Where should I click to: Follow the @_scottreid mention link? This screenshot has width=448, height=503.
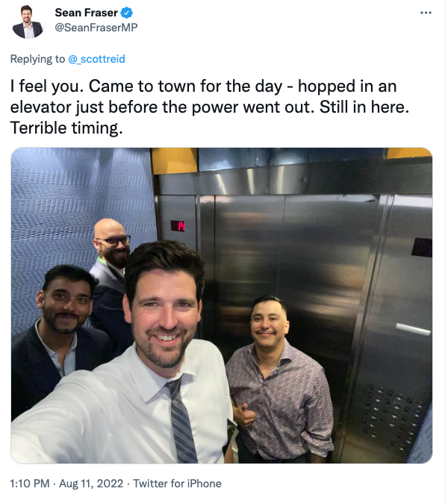[96, 59]
